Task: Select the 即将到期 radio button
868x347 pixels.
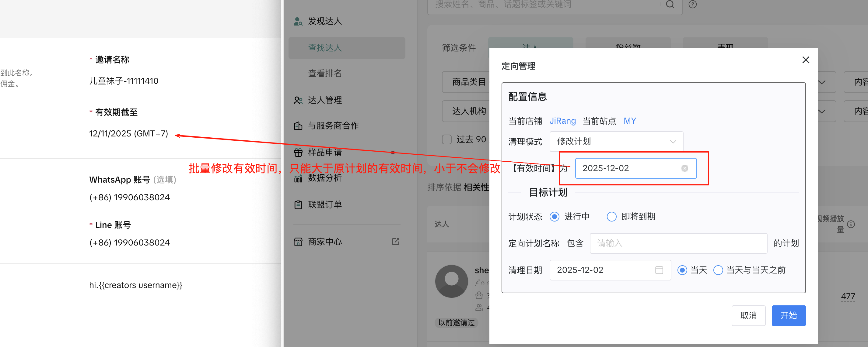Action: click(x=611, y=216)
